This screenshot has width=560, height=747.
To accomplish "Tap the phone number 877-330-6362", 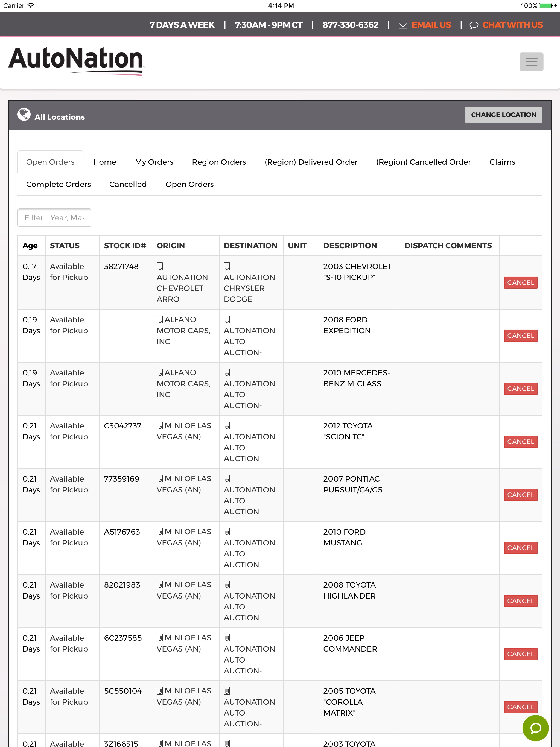I will pos(350,25).
